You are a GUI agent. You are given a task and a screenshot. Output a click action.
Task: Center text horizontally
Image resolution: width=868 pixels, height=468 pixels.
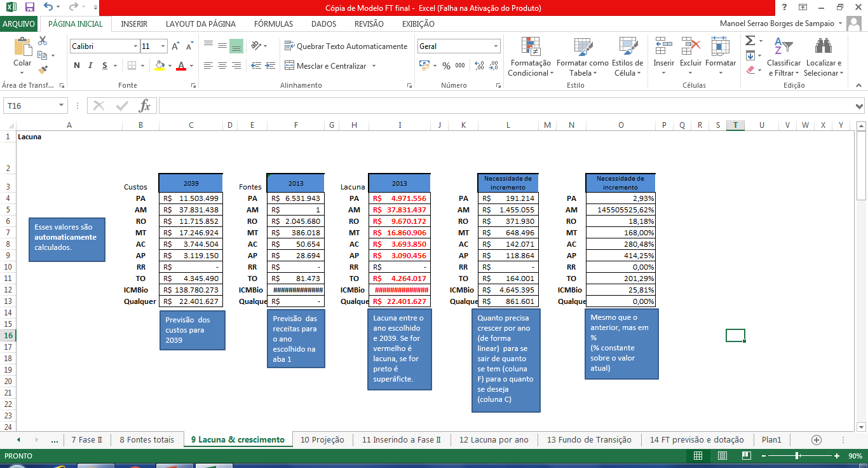[222, 65]
